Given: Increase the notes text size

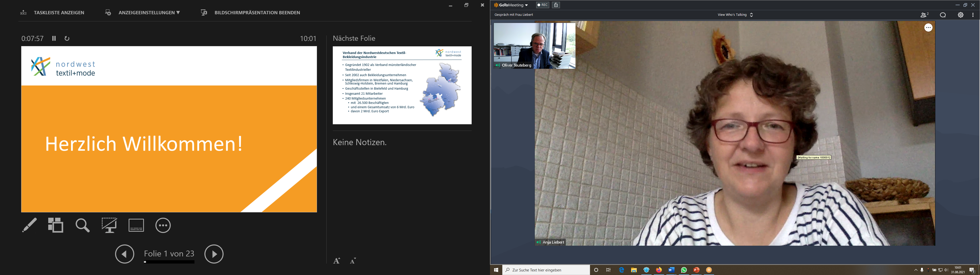Looking at the screenshot, I should pos(337,260).
